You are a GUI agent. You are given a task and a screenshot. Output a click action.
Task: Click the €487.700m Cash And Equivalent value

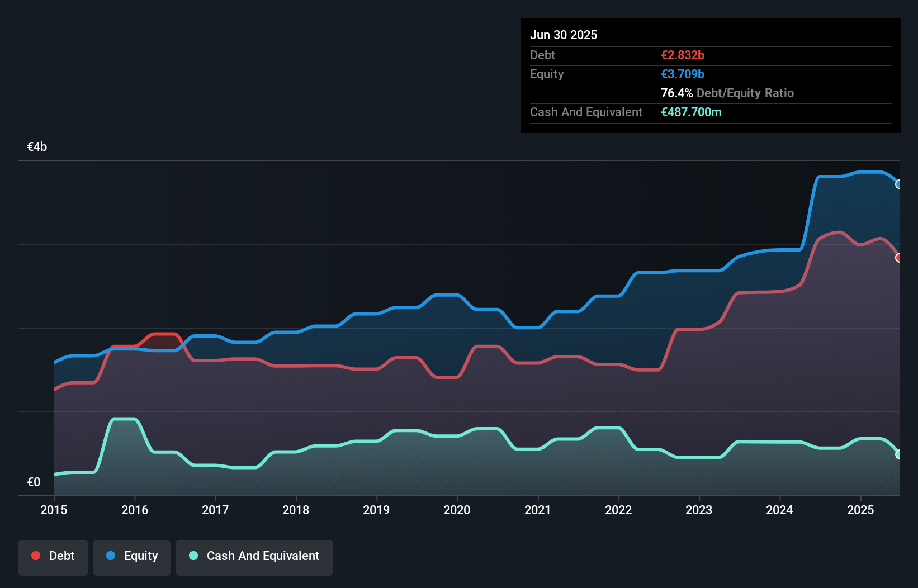(x=692, y=112)
